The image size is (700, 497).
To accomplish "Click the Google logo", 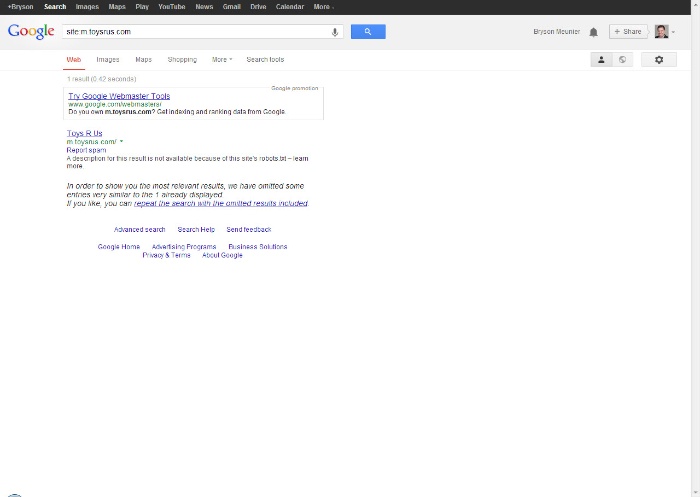I will pyautogui.click(x=31, y=32).
